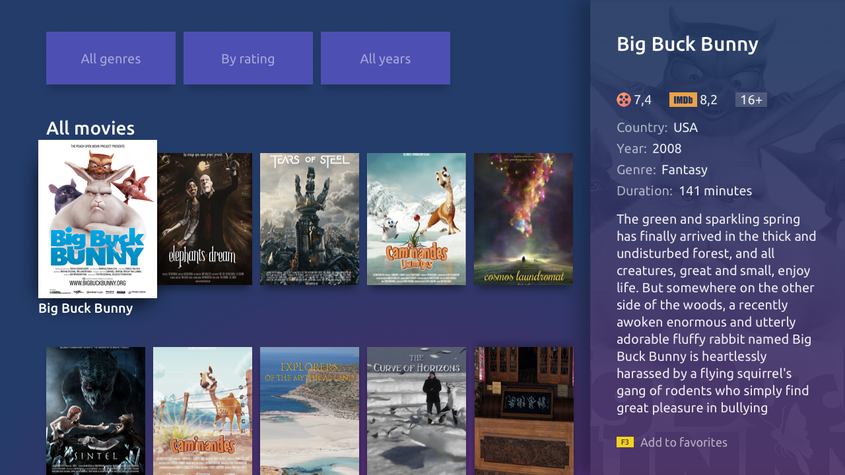Click the 16+ age rating badge

(751, 100)
